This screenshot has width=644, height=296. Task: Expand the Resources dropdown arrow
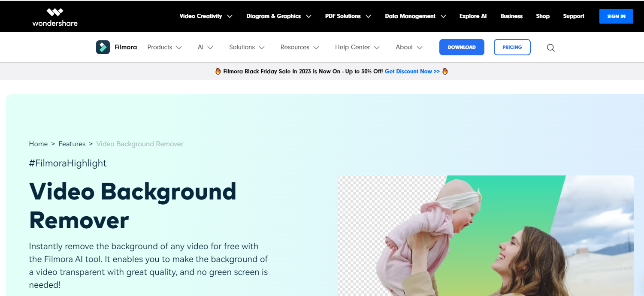316,48
